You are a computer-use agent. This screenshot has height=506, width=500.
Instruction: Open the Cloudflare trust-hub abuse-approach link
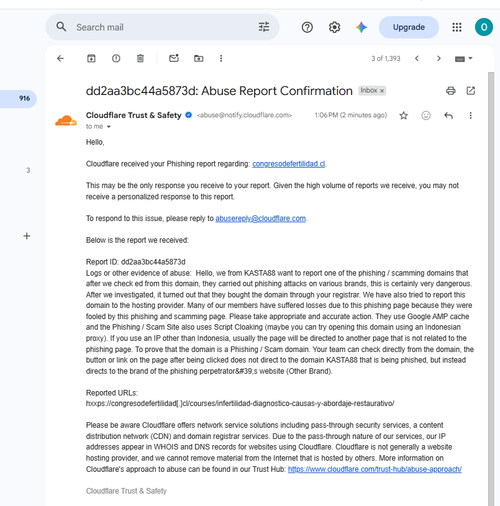pos(375,469)
